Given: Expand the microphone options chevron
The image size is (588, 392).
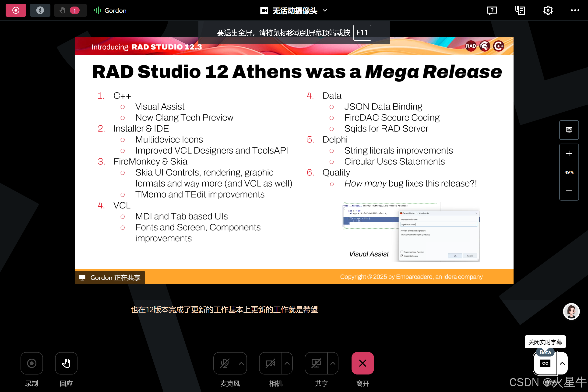Looking at the screenshot, I should pyautogui.click(x=241, y=363).
